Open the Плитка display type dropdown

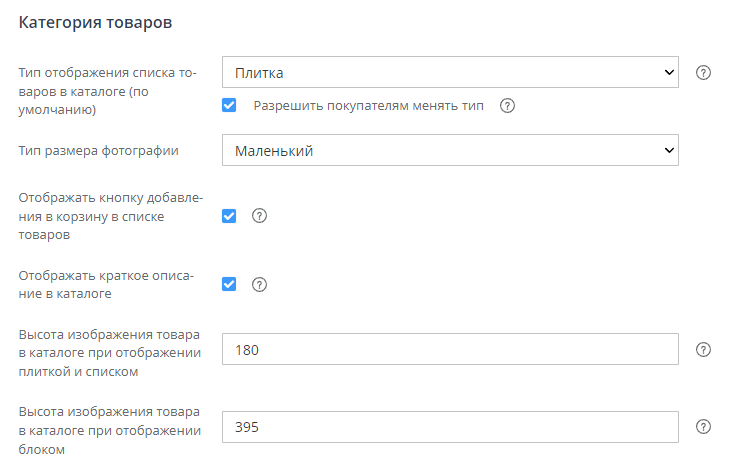pos(450,73)
